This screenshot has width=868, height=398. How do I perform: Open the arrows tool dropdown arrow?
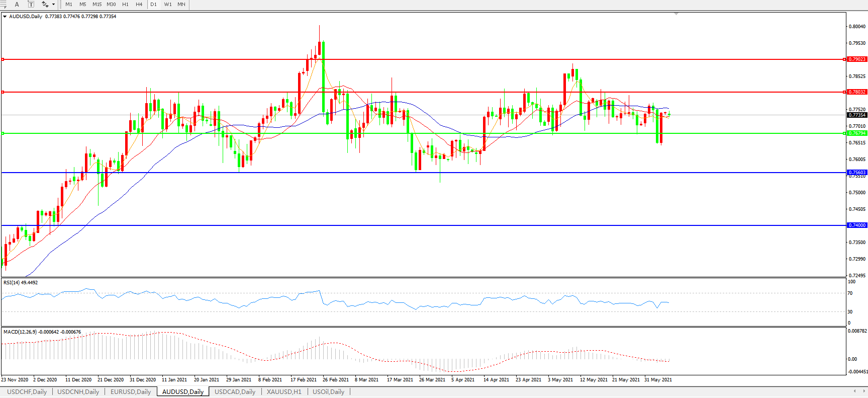[x=53, y=4]
